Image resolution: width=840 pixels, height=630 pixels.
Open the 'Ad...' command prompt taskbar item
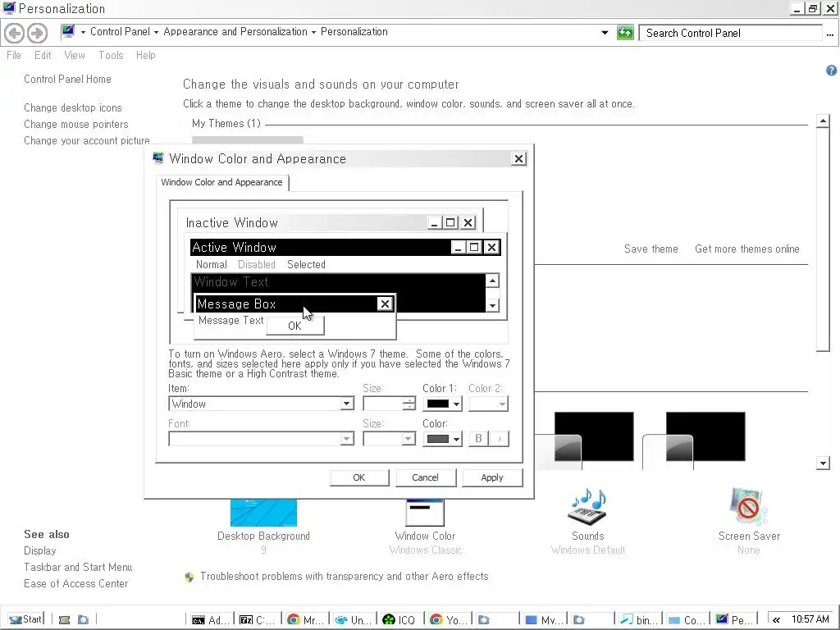point(211,619)
